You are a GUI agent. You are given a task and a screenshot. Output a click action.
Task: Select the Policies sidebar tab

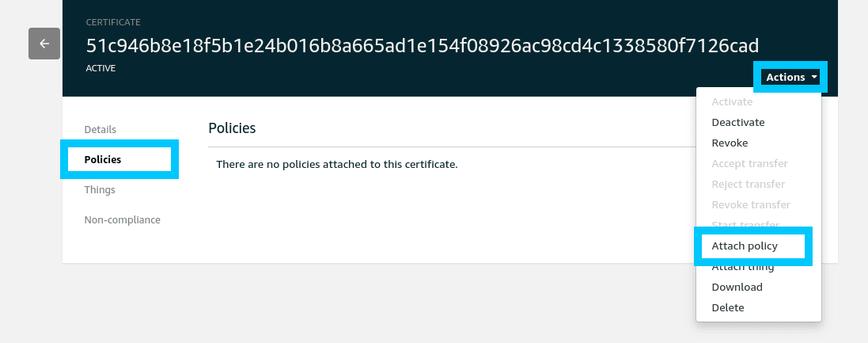point(103,159)
